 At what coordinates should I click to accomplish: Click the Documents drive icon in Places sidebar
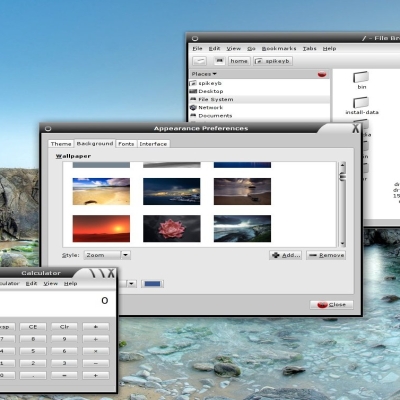(193, 115)
